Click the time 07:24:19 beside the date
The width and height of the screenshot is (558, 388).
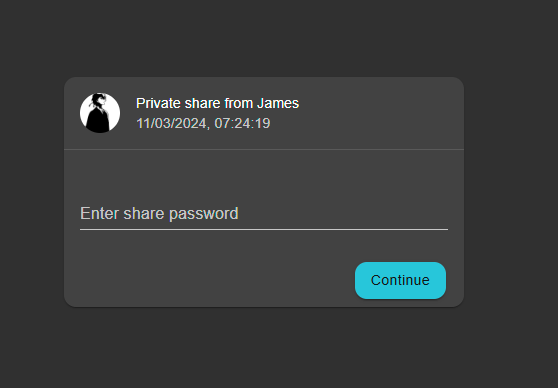click(242, 123)
